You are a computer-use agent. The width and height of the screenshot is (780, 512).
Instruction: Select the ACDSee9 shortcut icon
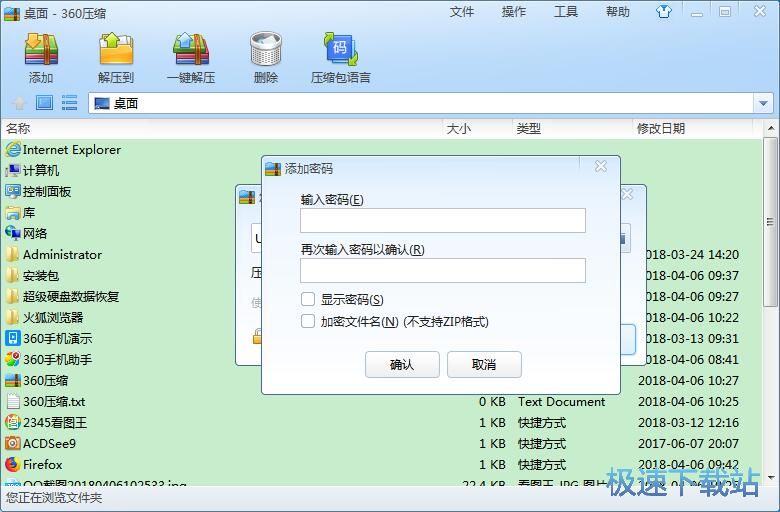(x=13, y=443)
